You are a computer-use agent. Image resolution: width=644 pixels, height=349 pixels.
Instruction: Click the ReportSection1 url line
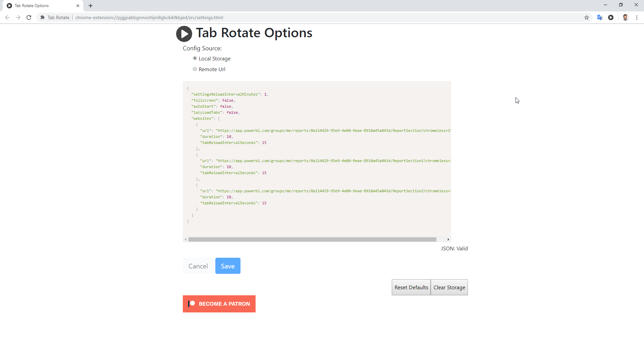point(325,161)
